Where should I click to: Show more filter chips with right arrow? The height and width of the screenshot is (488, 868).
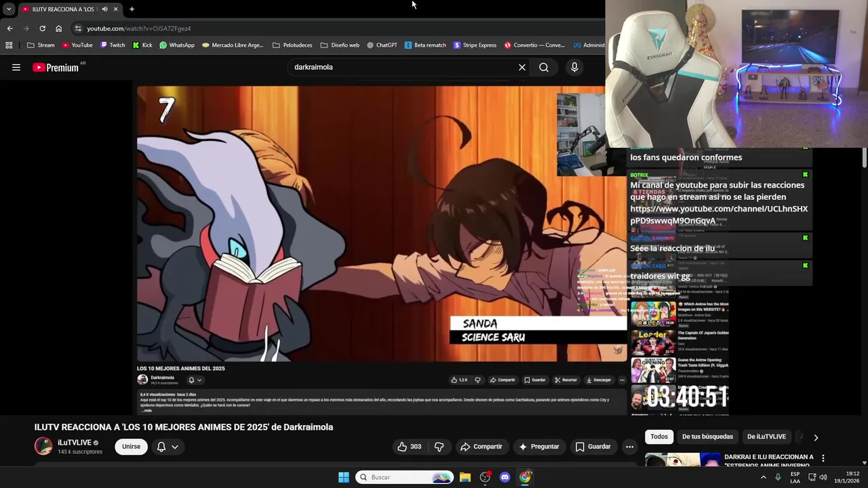tap(816, 437)
